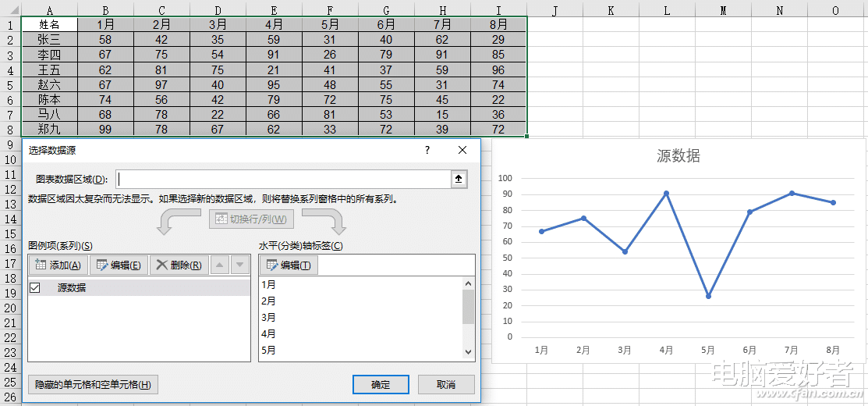The height and width of the screenshot is (406, 868).
Task: Click the cell with name 马八
Action: (50, 115)
